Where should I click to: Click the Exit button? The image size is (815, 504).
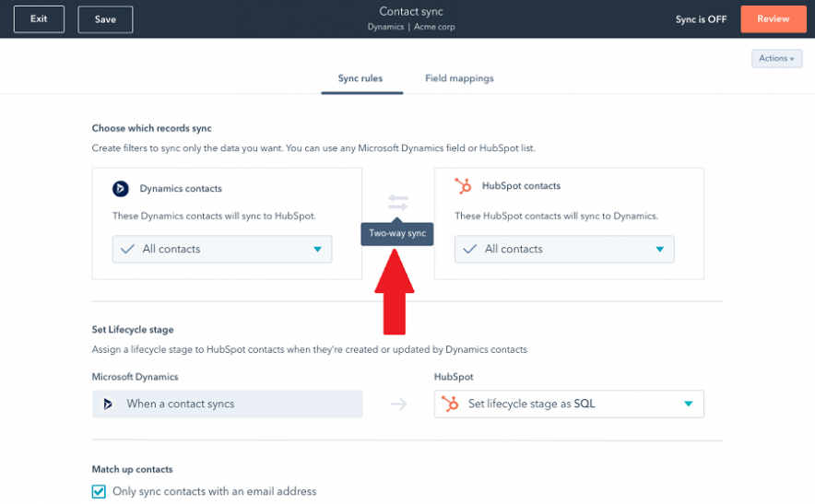point(39,19)
